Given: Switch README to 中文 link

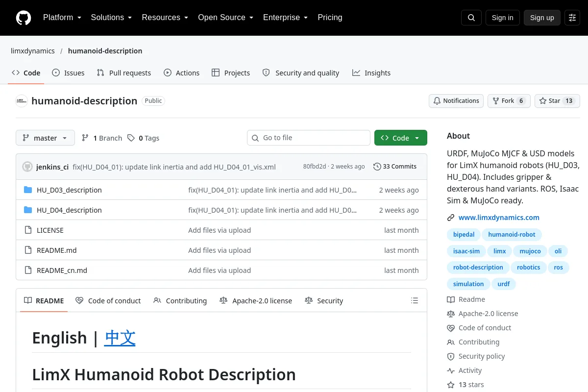Looking at the screenshot, I should coord(120,338).
